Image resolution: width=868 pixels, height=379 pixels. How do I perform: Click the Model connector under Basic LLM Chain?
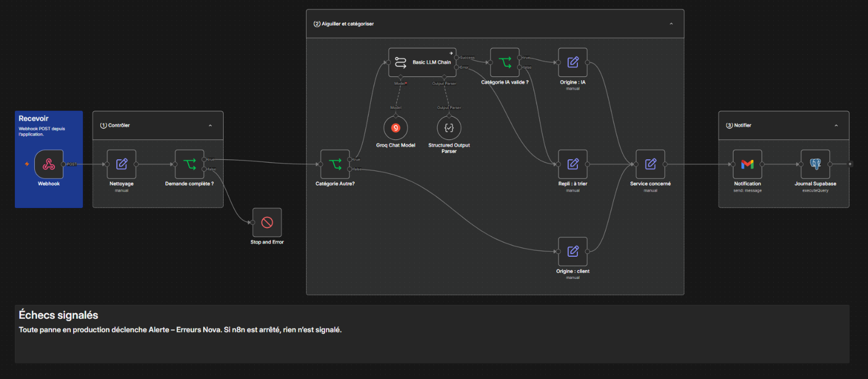coord(400,77)
